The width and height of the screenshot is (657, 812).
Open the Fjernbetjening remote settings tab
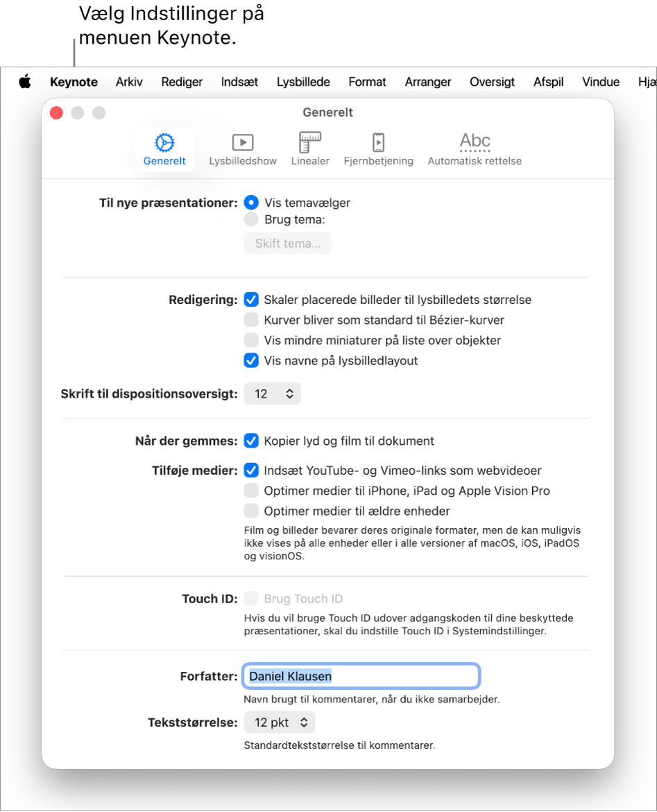tap(379, 149)
